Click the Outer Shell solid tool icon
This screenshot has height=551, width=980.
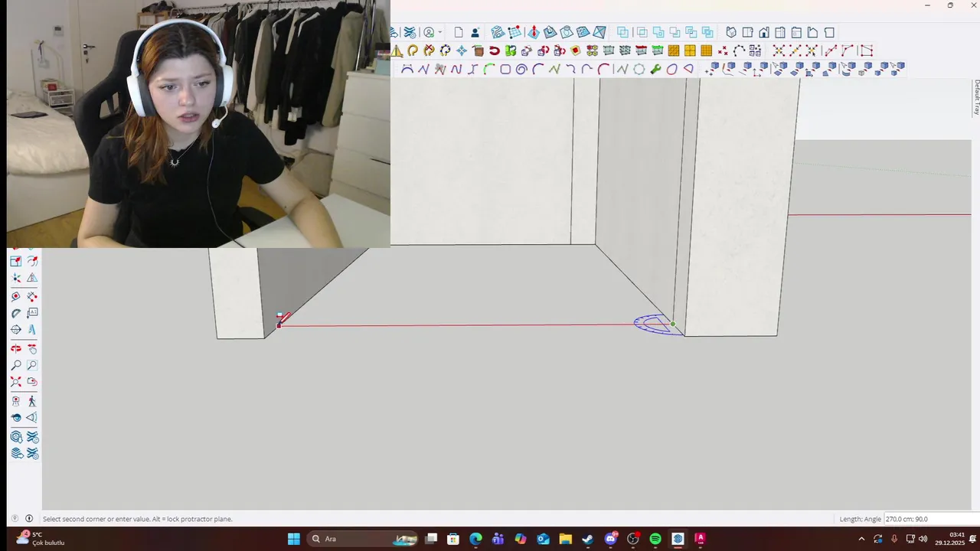coord(622,32)
